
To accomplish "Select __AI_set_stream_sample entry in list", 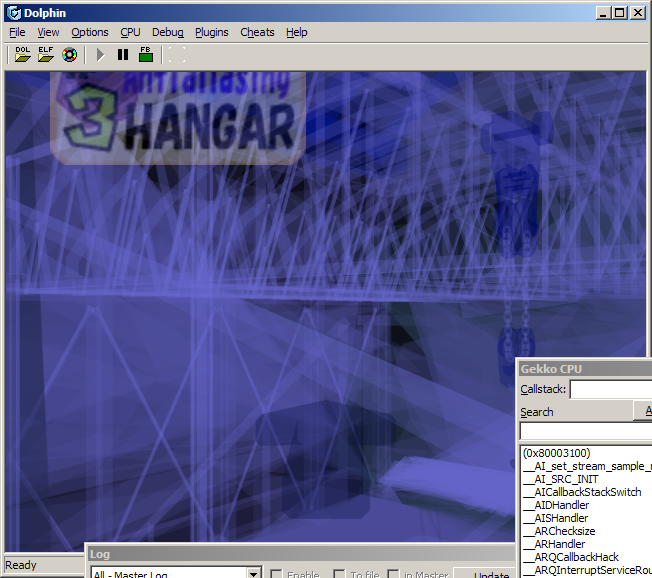I will click(x=587, y=466).
